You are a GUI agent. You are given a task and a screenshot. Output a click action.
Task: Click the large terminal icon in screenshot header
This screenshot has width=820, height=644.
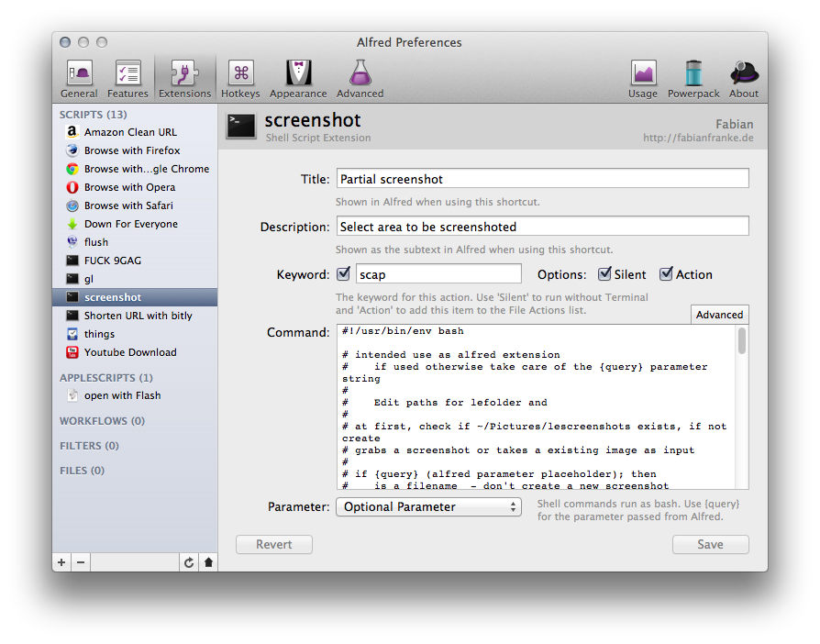point(241,126)
